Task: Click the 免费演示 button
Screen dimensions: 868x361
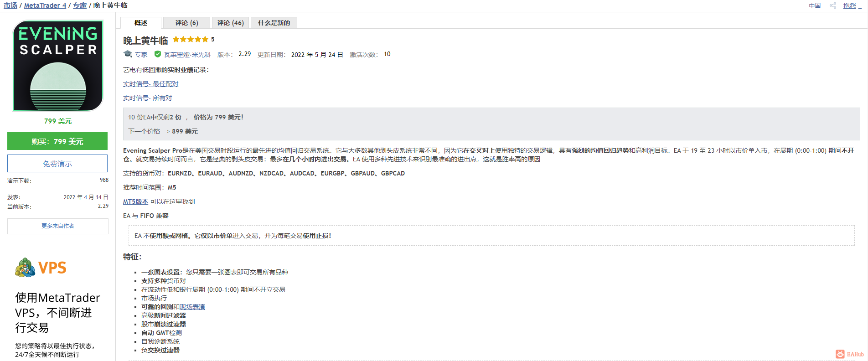Action: (57, 164)
